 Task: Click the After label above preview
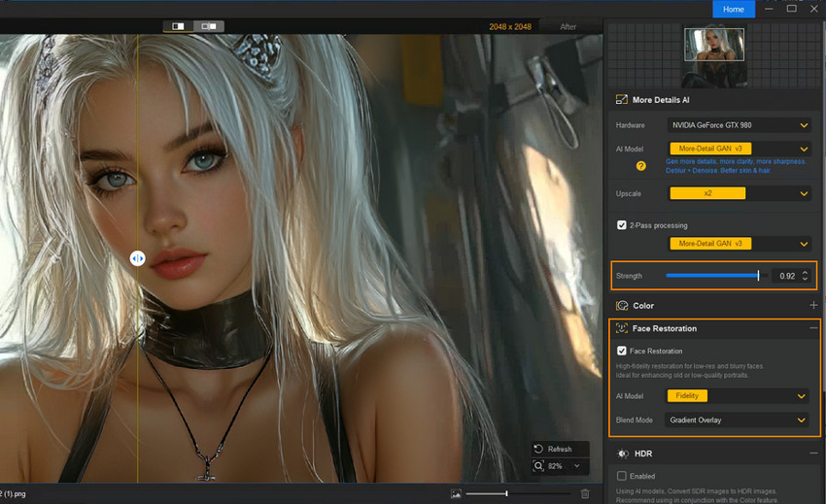tap(568, 27)
